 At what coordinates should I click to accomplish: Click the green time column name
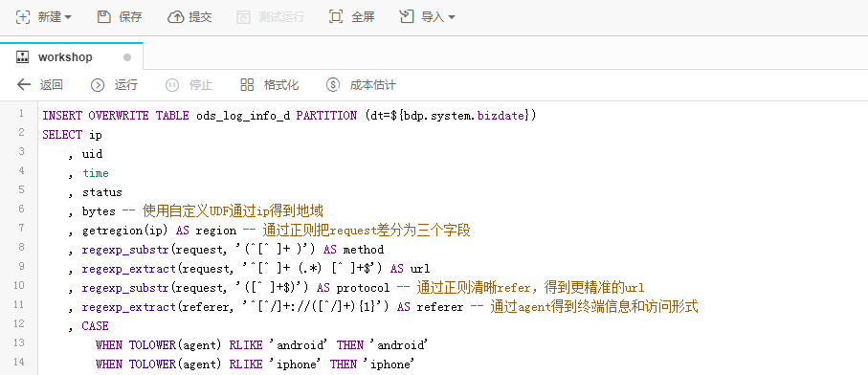point(96,173)
